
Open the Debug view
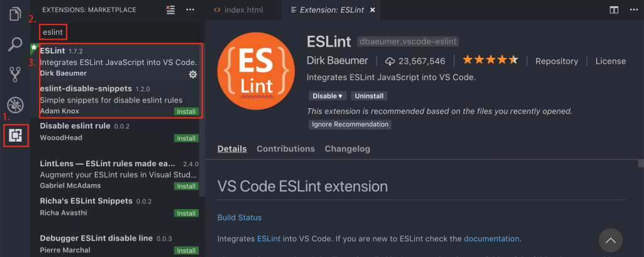15,105
